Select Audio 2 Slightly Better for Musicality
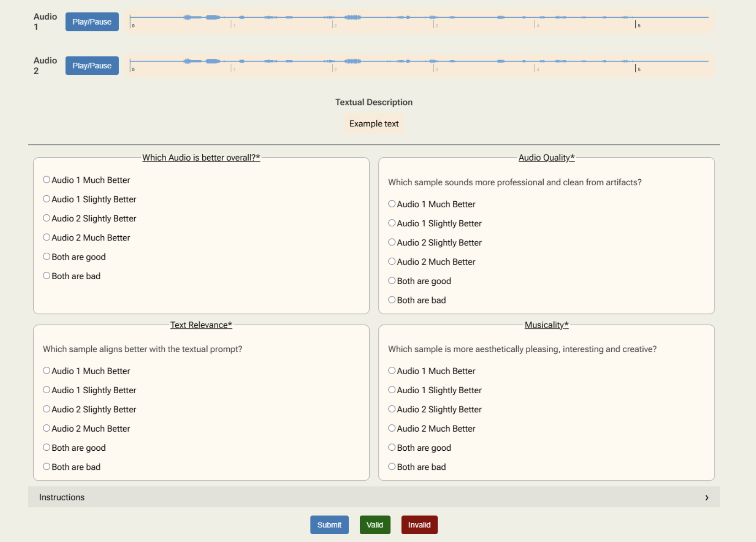Image resolution: width=756 pixels, height=542 pixels. pos(392,409)
